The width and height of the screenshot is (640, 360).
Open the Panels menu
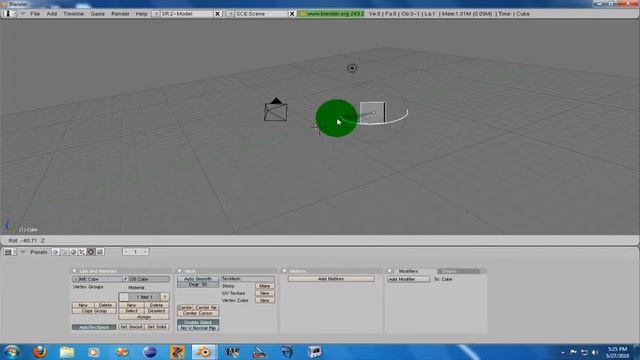[x=39, y=252]
